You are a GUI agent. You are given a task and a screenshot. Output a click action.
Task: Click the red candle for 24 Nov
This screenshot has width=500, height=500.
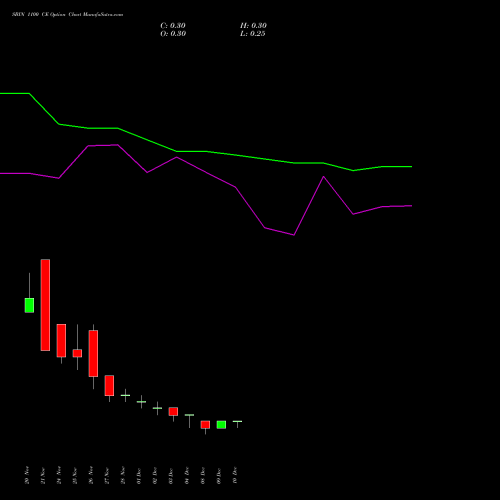pyautogui.click(x=61, y=341)
